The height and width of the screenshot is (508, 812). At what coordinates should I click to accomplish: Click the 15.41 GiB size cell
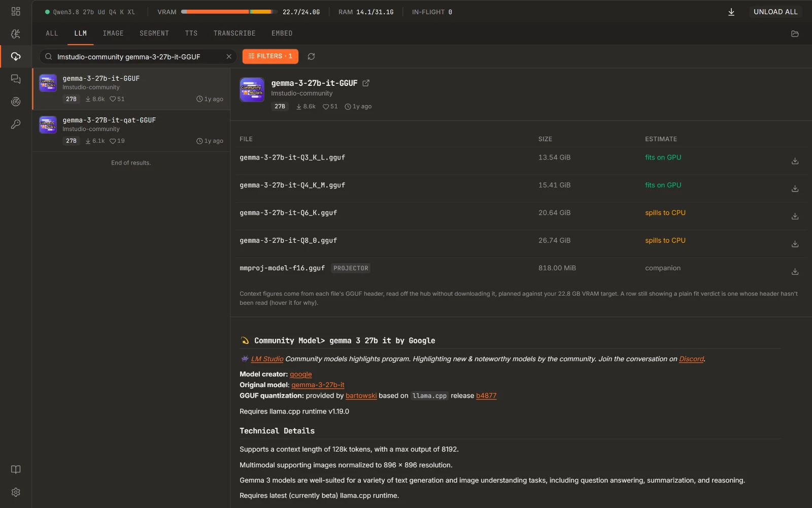coord(554,185)
